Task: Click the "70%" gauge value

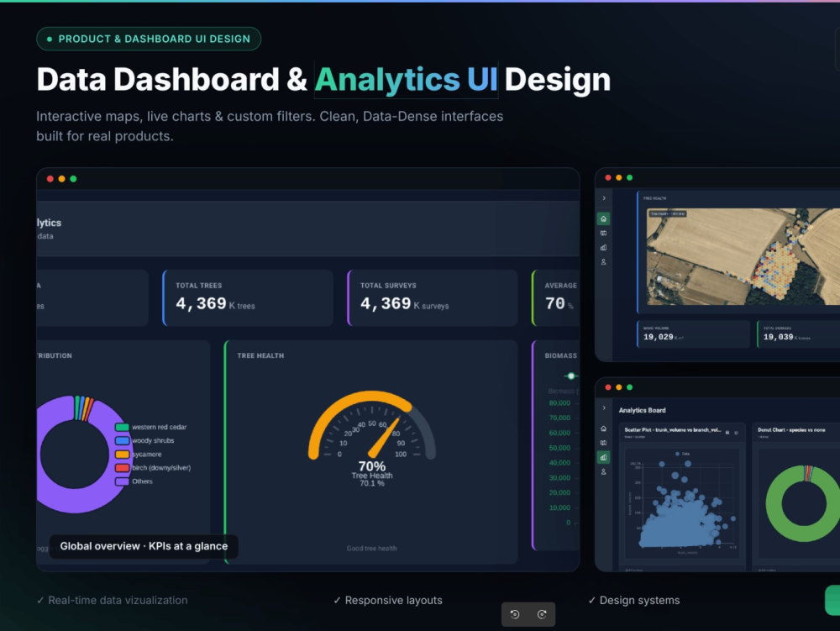Action: tap(372, 466)
